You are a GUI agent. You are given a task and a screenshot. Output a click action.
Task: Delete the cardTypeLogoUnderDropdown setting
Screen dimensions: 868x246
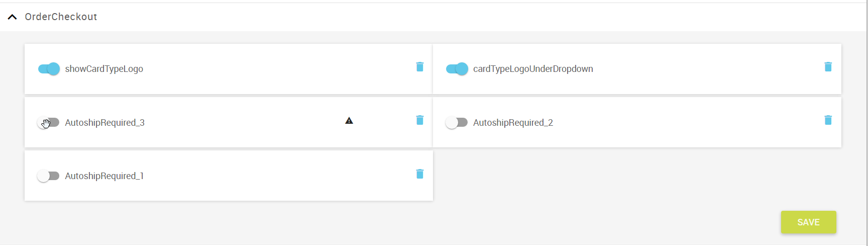point(828,67)
